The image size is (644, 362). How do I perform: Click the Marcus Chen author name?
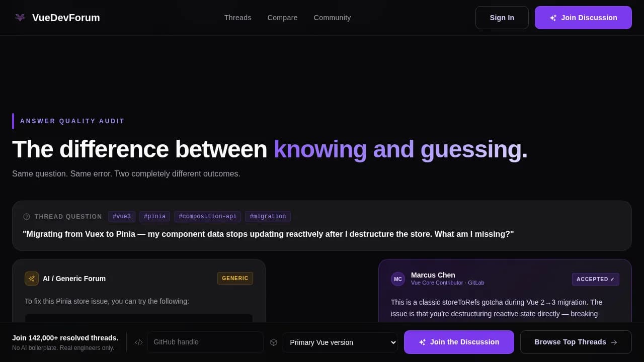pos(433,275)
